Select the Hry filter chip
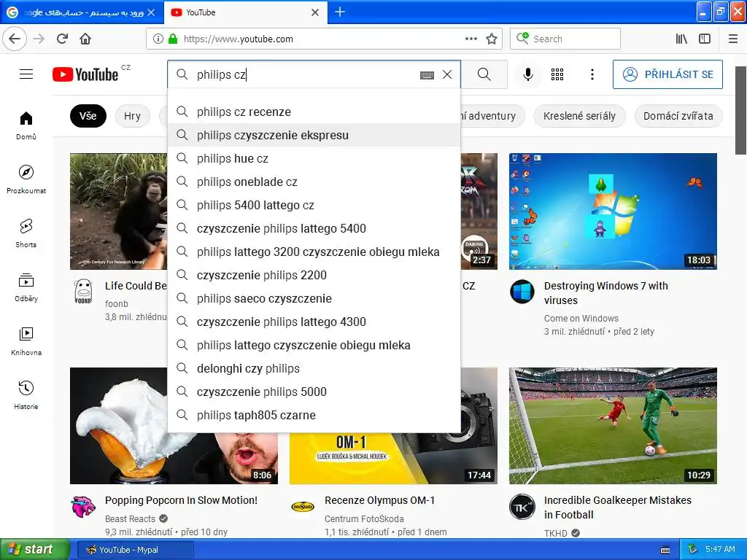Screen dimensions: 747x560 133,116
